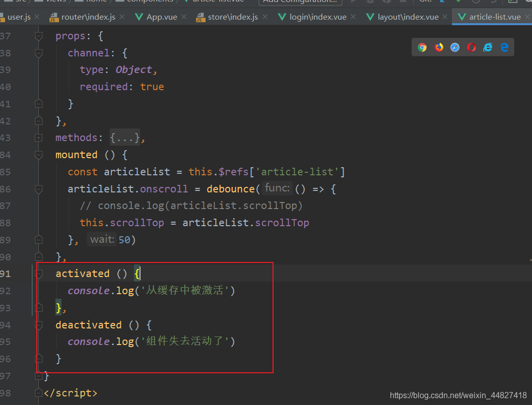Switch to the App.vue tab
Viewport: 532px width, 405px height.
[x=162, y=17]
